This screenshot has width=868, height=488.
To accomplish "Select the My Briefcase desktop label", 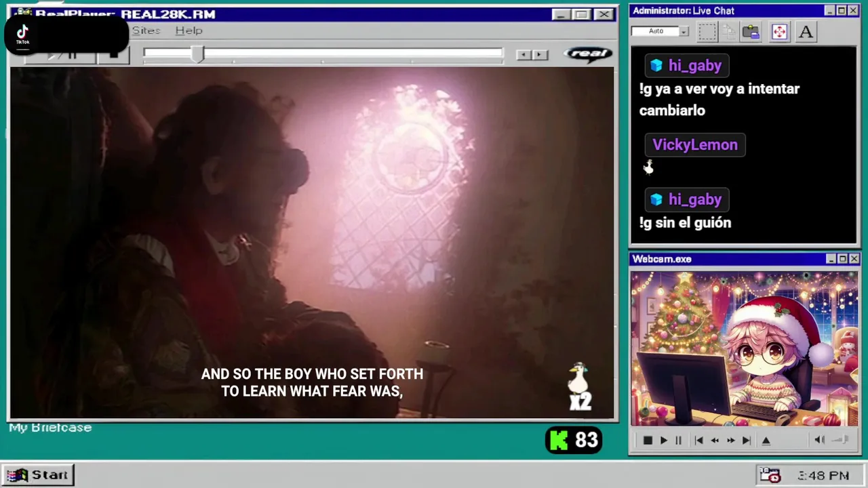I will 50,428.
